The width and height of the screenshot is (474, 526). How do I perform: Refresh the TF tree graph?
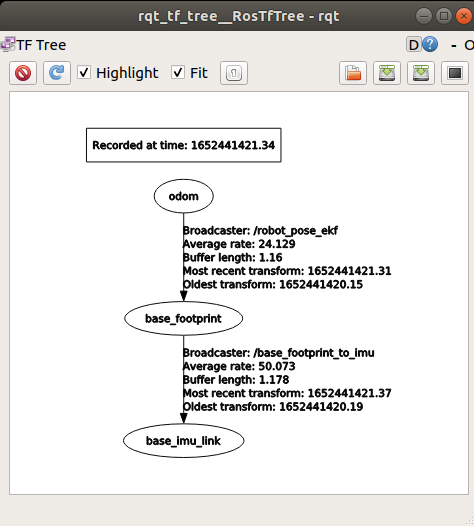(x=57, y=73)
